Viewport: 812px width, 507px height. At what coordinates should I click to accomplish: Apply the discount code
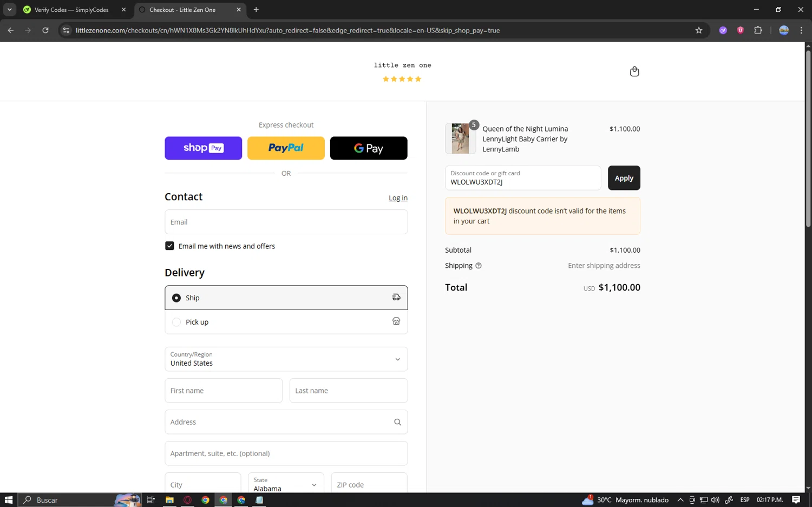(624, 178)
